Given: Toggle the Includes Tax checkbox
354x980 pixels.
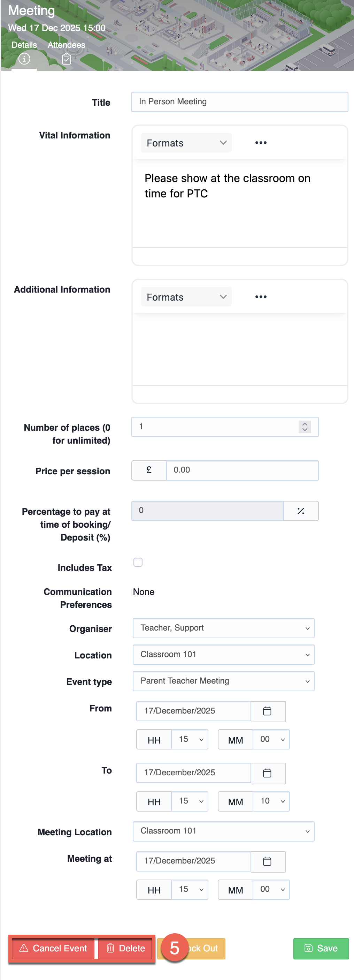Looking at the screenshot, I should pos(138,562).
